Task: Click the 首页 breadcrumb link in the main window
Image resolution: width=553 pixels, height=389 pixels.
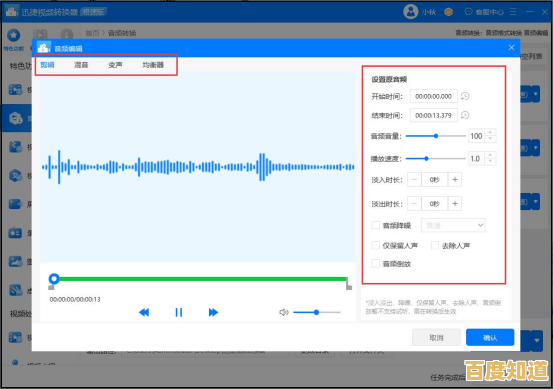Action: click(x=92, y=33)
